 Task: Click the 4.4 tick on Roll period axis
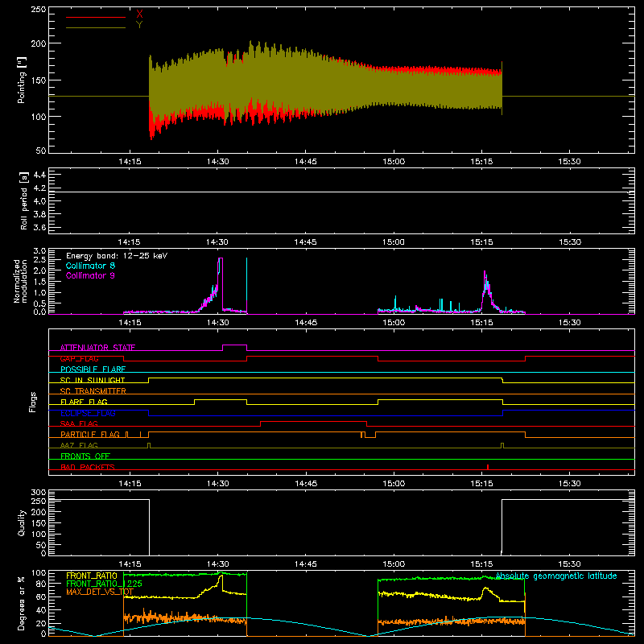(x=39, y=175)
